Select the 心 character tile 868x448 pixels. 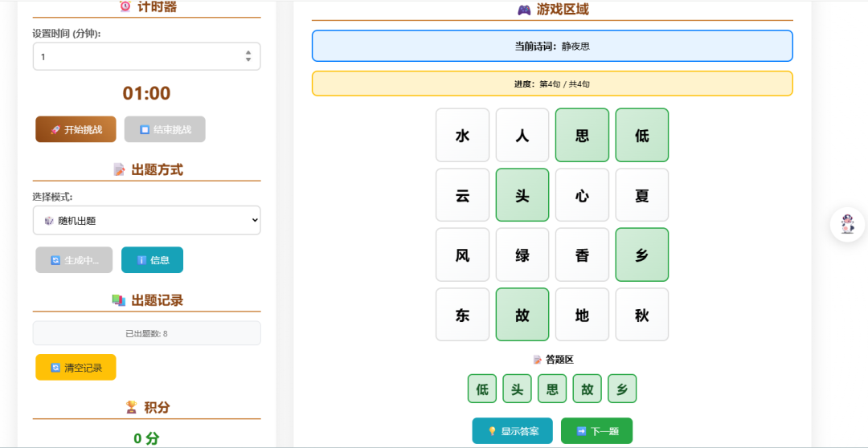583,194
